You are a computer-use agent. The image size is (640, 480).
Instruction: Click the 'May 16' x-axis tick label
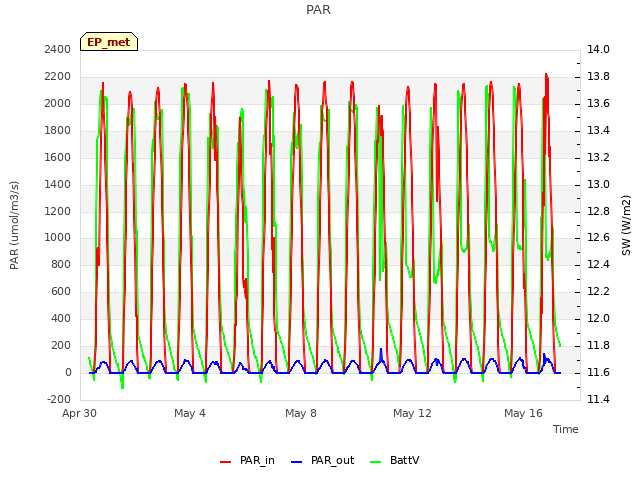point(523,413)
